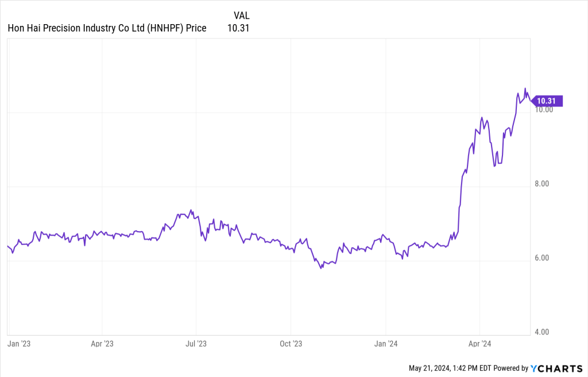Click the Hon Hai Precision (HNHPF) Price legend label
Viewport: 588px width, 377px height.
coord(107,28)
